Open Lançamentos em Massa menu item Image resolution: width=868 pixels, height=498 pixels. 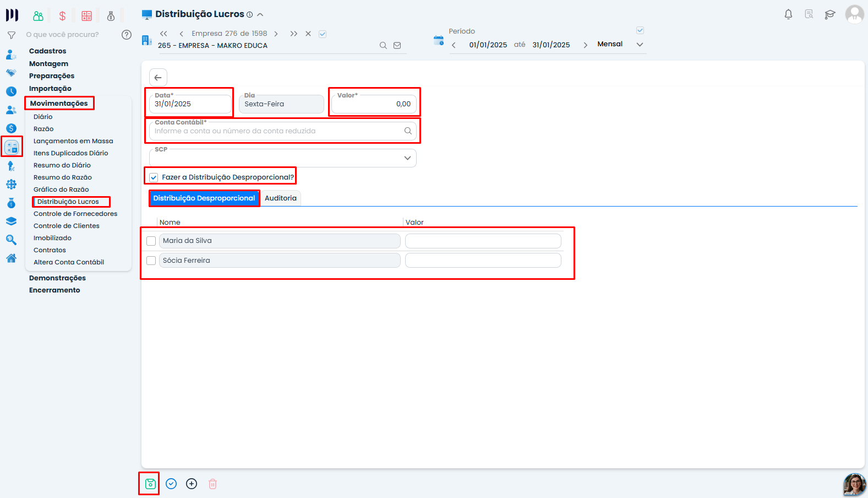[73, 141]
